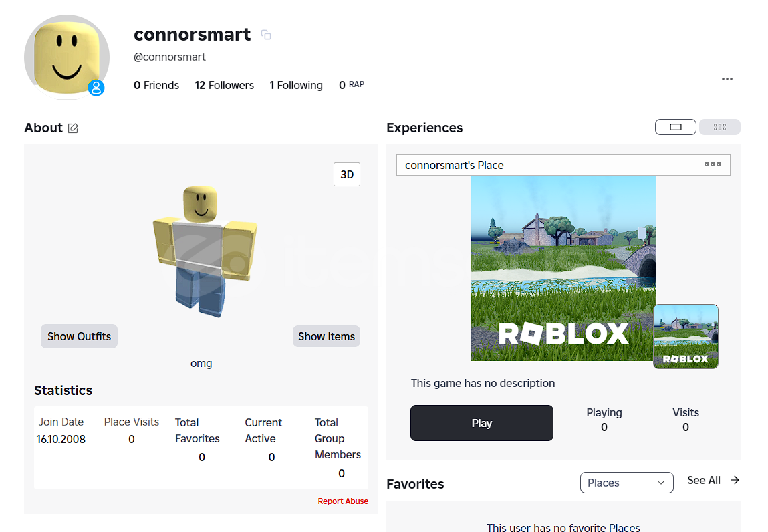This screenshot has height=532, width=768.
Task: Click the Favorites heading
Action: (x=415, y=484)
